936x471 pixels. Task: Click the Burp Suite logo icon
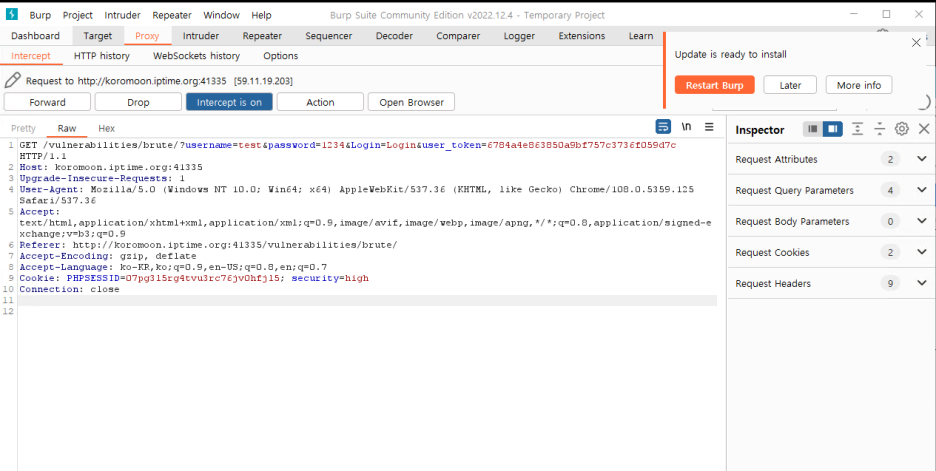point(11,14)
